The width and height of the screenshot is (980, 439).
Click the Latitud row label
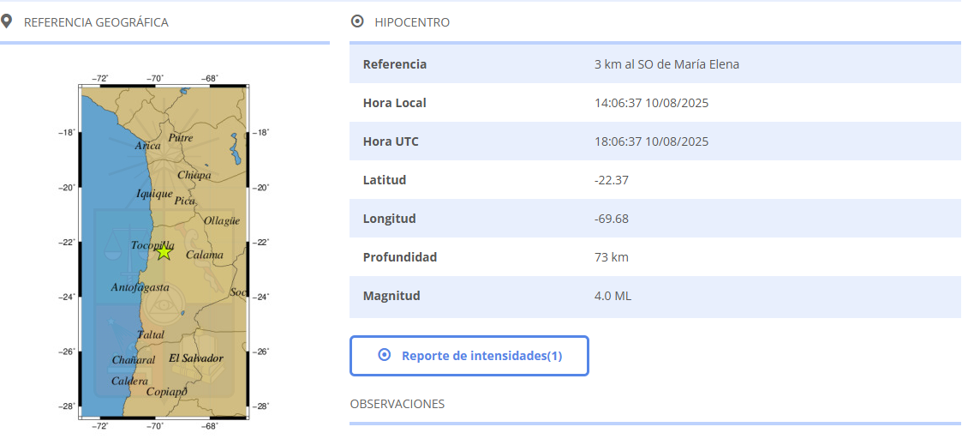pos(385,180)
